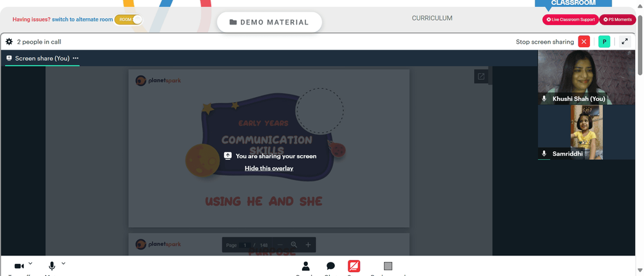Screen dimensions: 644x276
Task: Open the Chat panel icon
Action: [x=330, y=266]
